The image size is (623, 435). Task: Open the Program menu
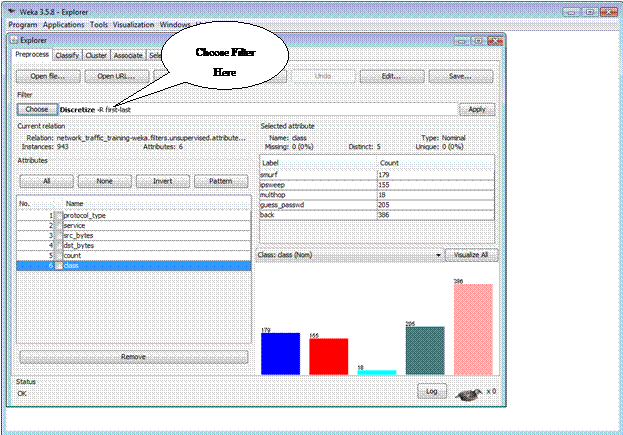(x=23, y=25)
